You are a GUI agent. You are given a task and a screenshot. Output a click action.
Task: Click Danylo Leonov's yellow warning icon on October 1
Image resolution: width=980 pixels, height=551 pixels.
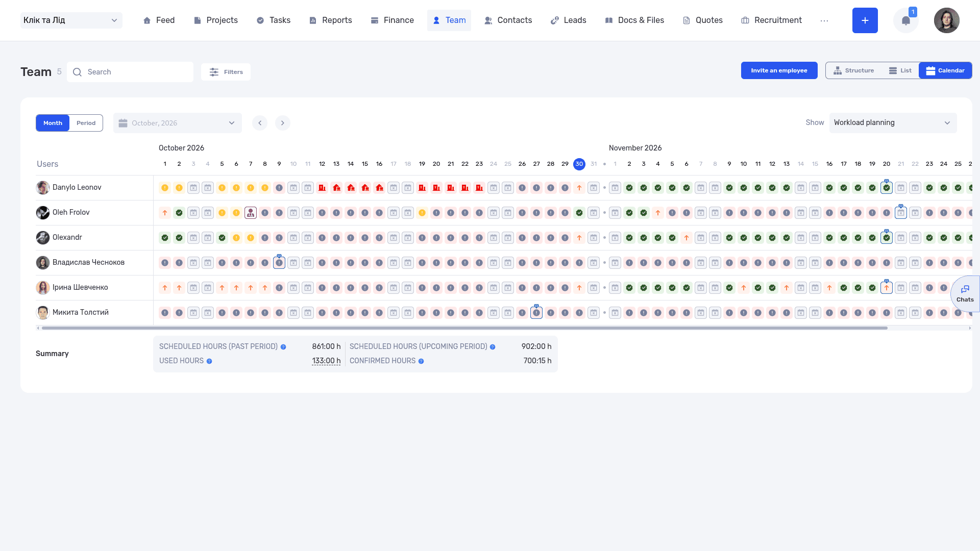tap(165, 188)
